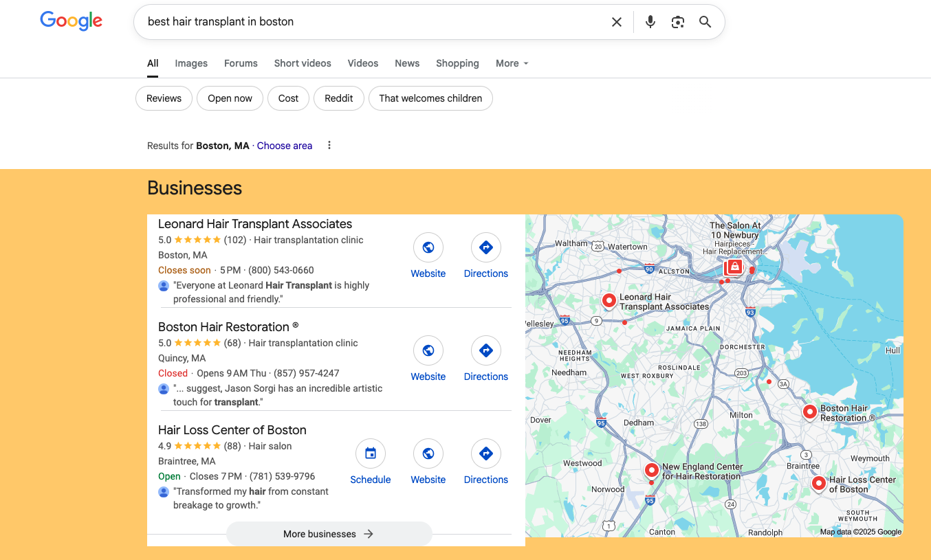Click Map data ©2025 Google text

861,532
